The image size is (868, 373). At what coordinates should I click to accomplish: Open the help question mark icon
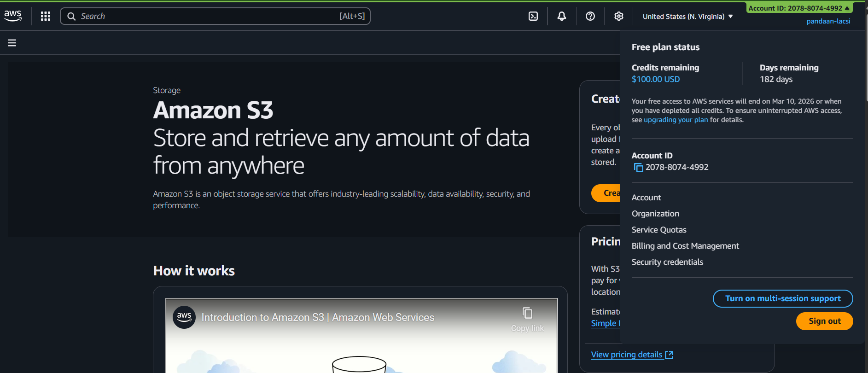[590, 16]
